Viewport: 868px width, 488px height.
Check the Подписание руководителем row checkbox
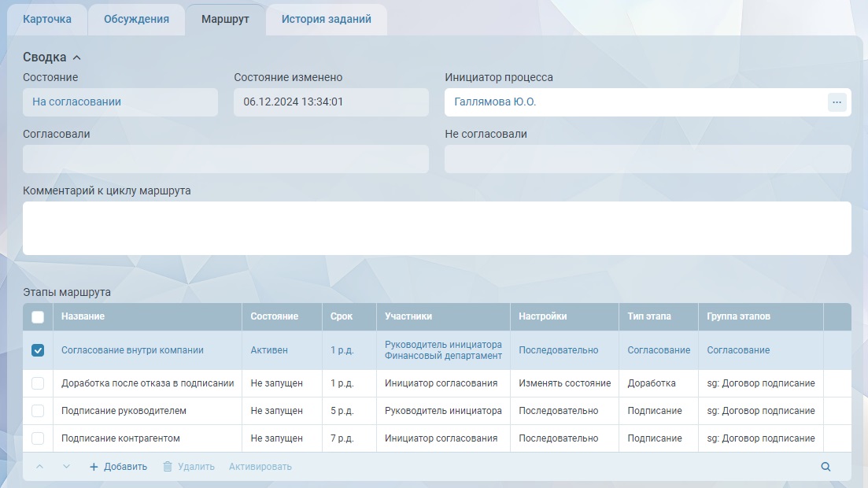38,411
